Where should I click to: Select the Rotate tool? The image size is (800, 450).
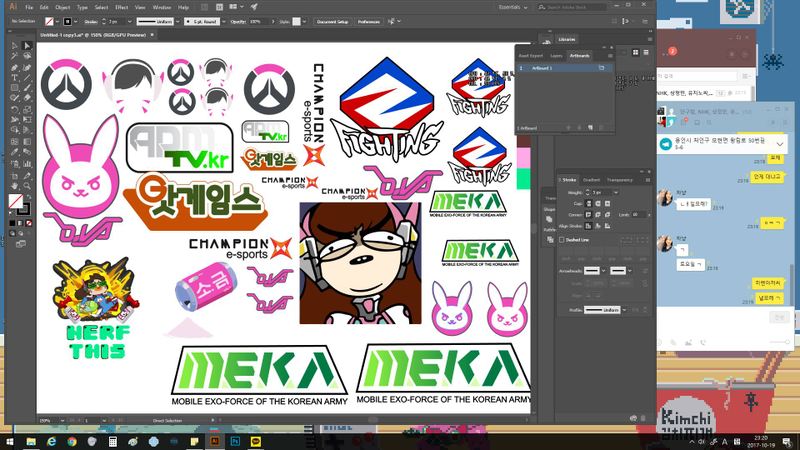[14, 109]
